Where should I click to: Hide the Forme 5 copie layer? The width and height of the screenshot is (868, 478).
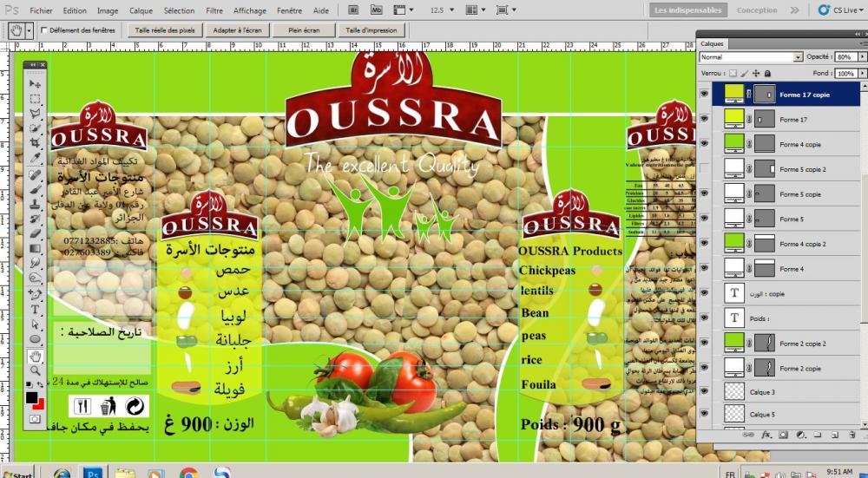[704, 193]
